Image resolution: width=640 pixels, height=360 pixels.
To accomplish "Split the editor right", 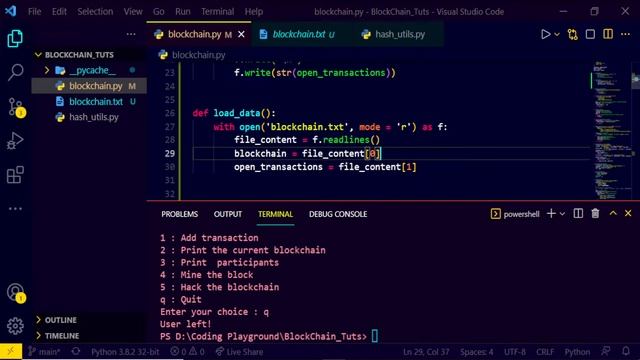I will tap(608, 34).
